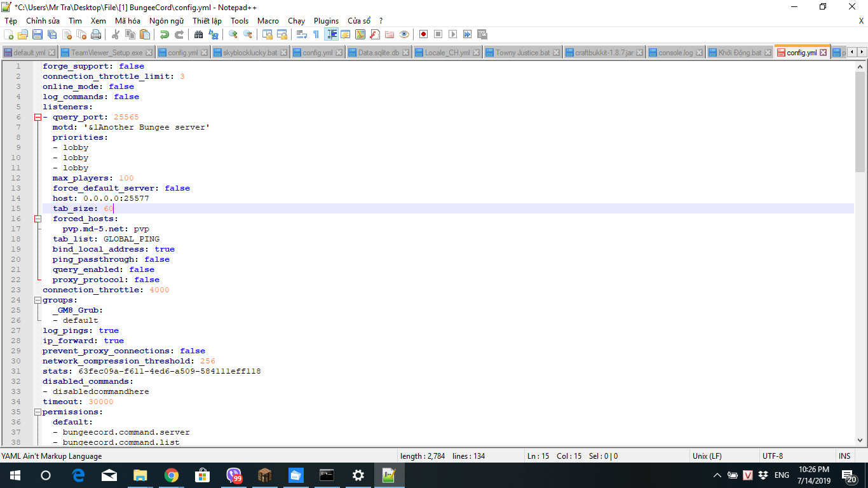Switch to the console.log tab
Image resolution: width=868 pixels, height=488 pixels.
[x=675, y=53]
